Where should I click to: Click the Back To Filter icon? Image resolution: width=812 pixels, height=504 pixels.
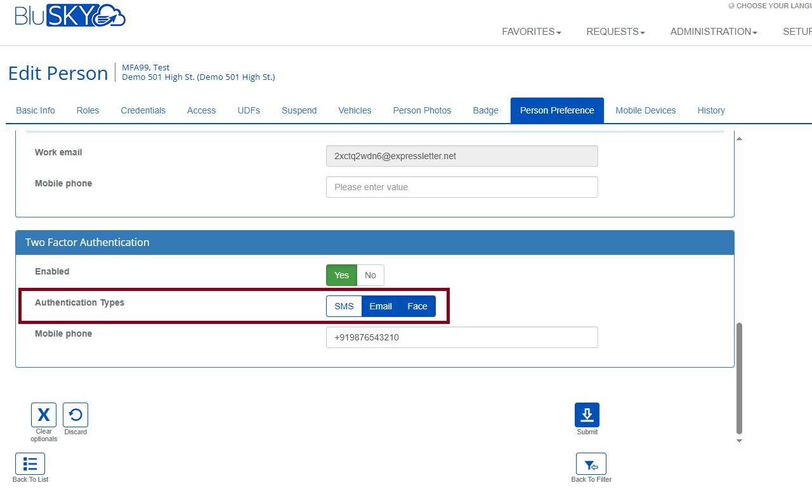pyautogui.click(x=591, y=464)
